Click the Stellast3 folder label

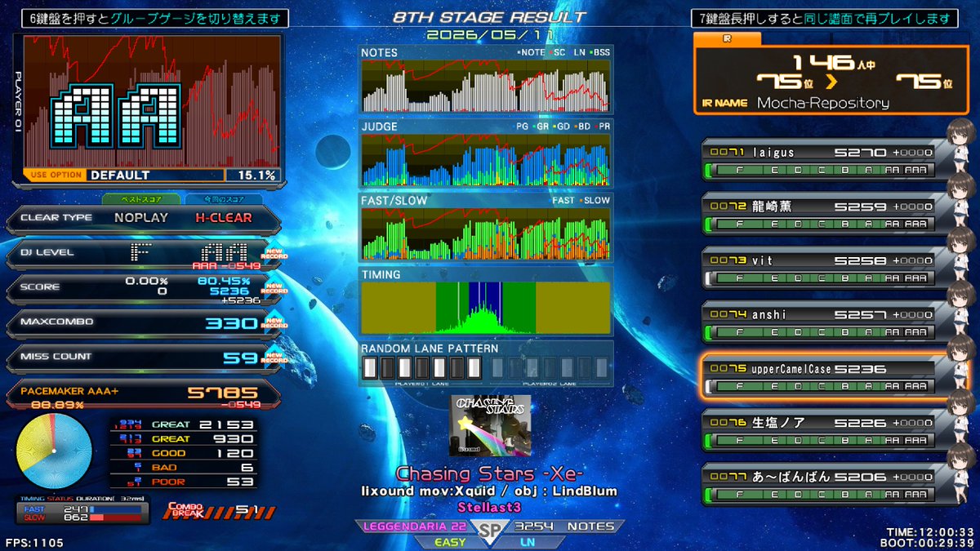(490, 507)
